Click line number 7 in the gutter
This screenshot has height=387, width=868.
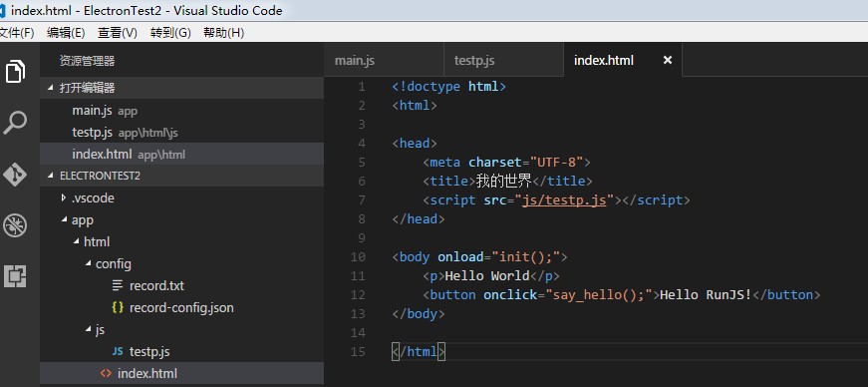point(362,200)
